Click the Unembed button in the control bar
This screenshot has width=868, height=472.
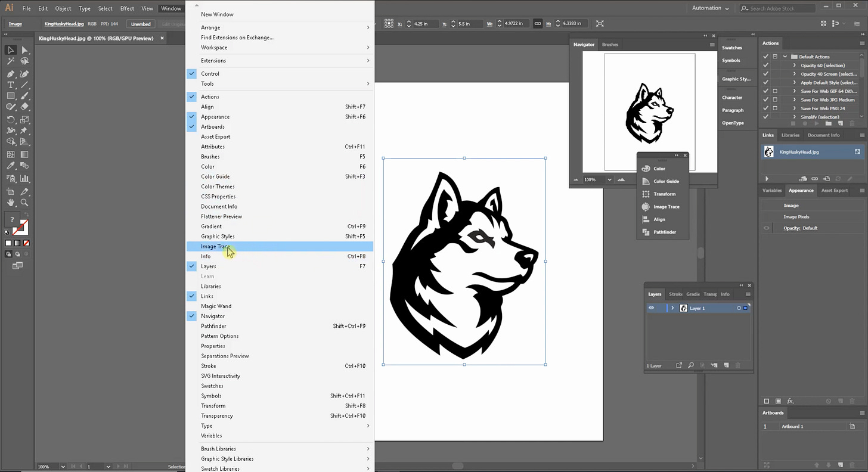pos(140,23)
